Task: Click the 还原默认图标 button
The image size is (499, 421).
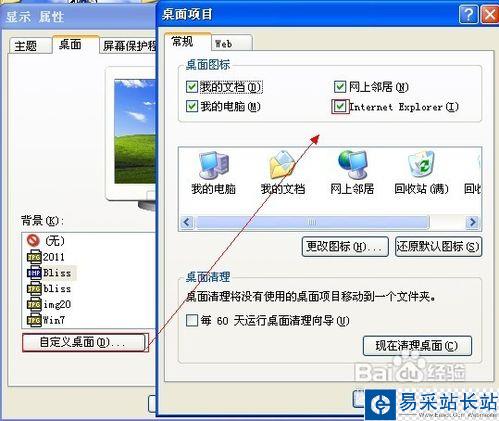Action: tap(438, 247)
